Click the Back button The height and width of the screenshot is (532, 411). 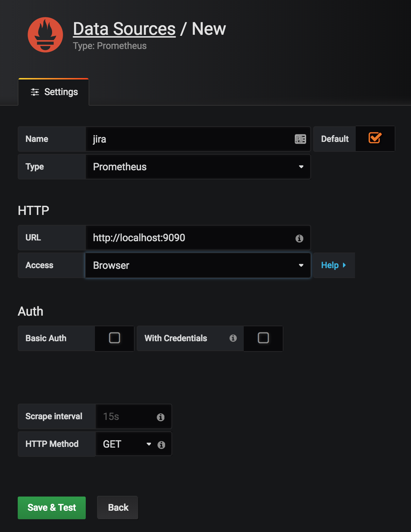(118, 508)
